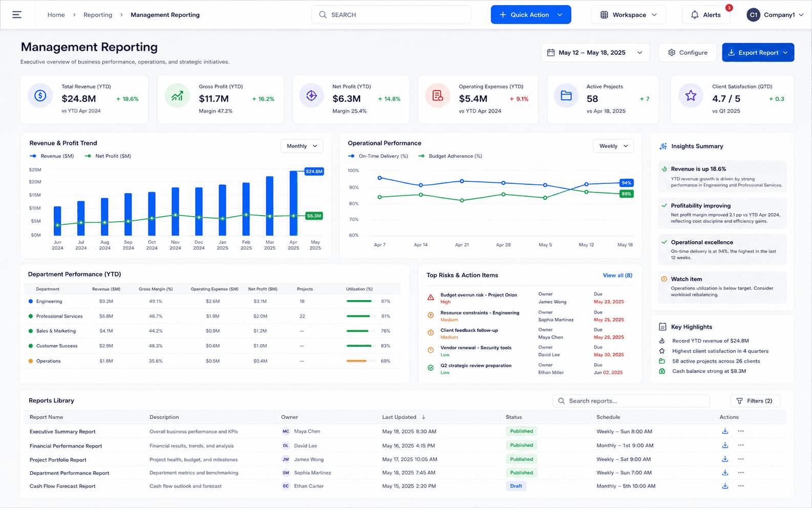Open the date range picker May 12 – May 18
The height and width of the screenshot is (508, 812).
click(x=595, y=53)
